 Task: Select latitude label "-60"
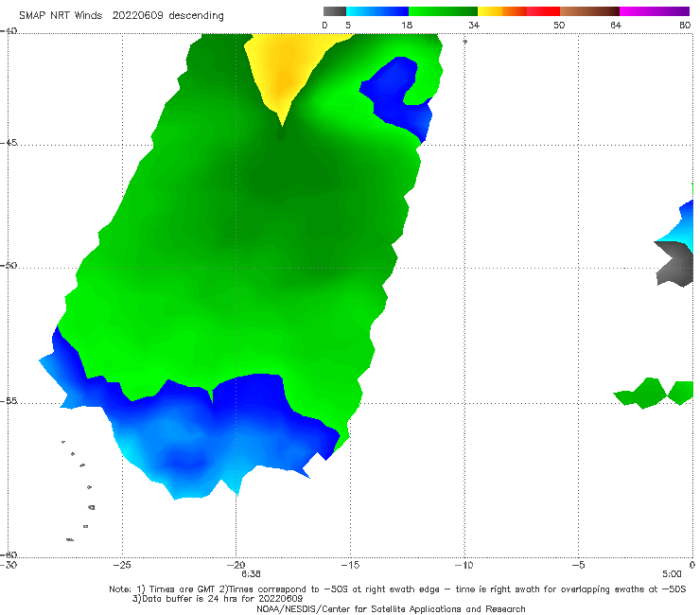pos(9,554)
